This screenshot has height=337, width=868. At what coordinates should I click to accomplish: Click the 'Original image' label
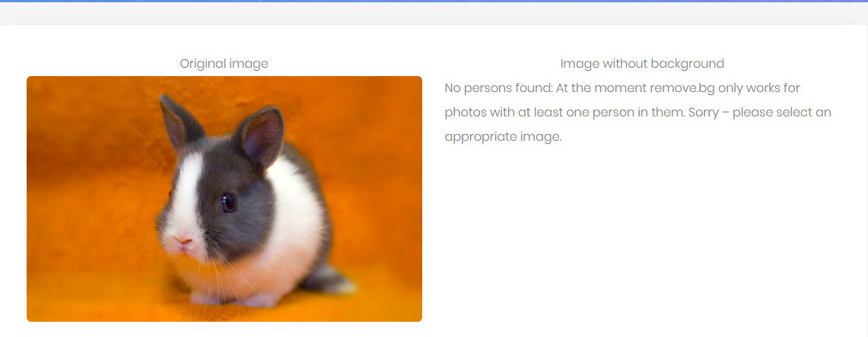coord(224,64)
